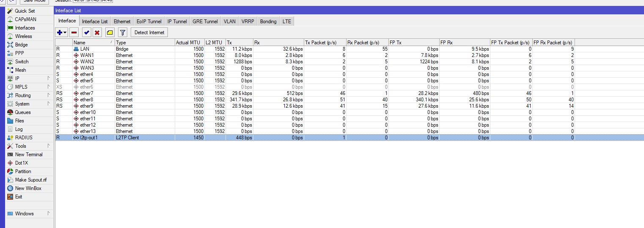Image resolution: width=644 pixels, height=228 pixels.
Task: Click the funnel Filter button
Action: click(123, 33)
